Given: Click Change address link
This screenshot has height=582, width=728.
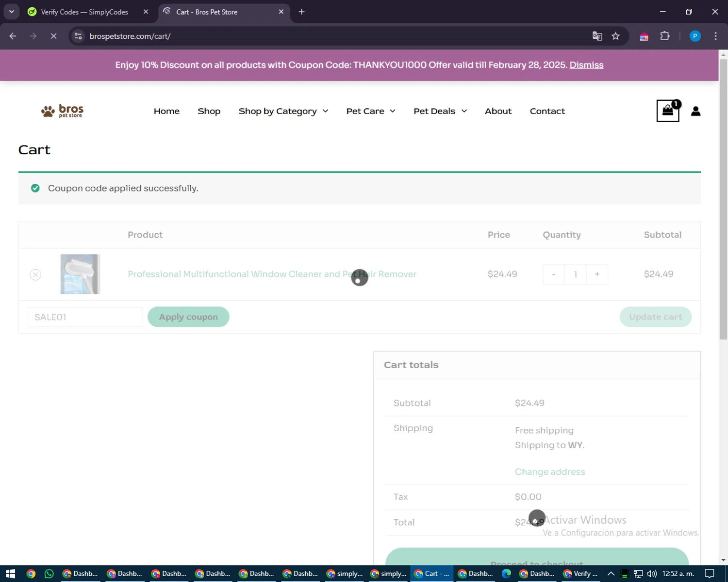Looking at the screenshot, I should [x=550, y=472].
